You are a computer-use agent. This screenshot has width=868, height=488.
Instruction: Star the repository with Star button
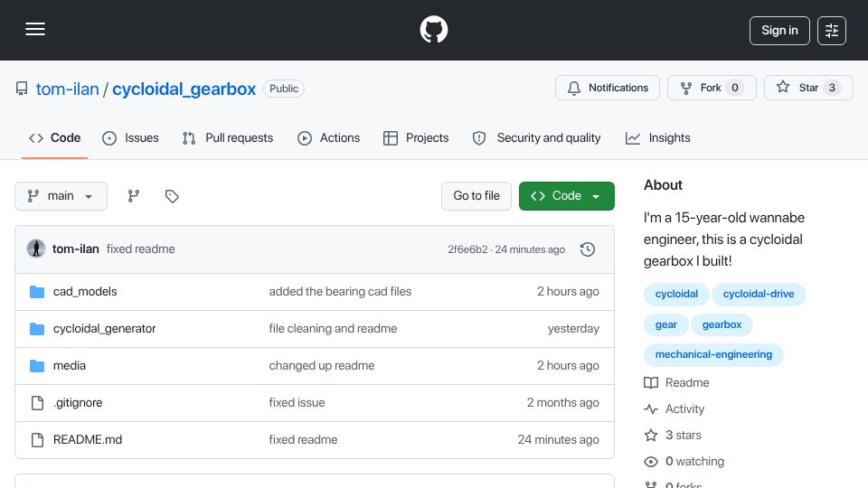[x=808, y=88]
